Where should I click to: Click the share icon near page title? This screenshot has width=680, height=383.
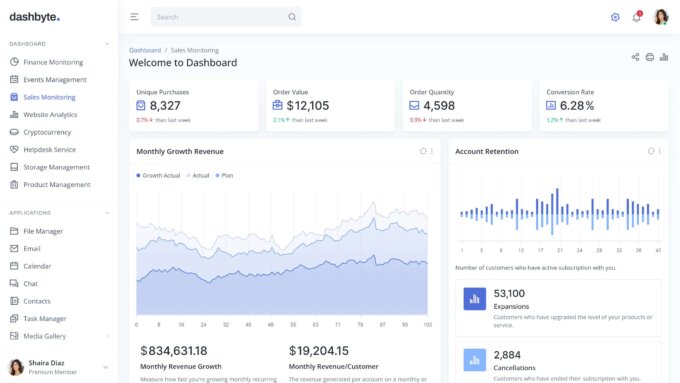(635, 57)
